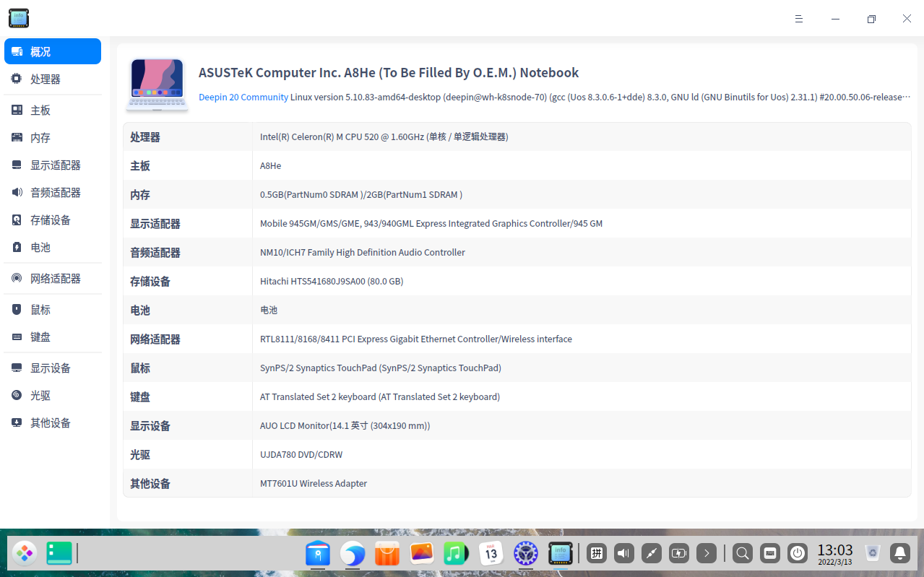
Task: Click the Mobile 945GM graphics controller value
Action: tap(431, 223)
